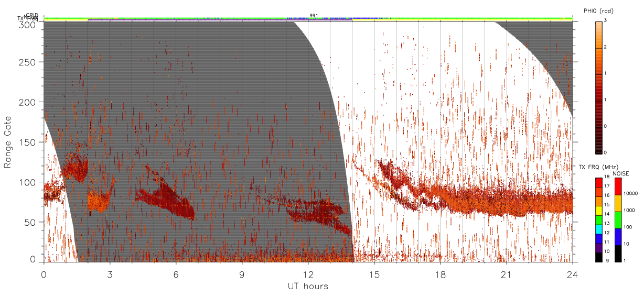
Task: Click the 10000 label in NOISE legend
Action: point(630,193)
